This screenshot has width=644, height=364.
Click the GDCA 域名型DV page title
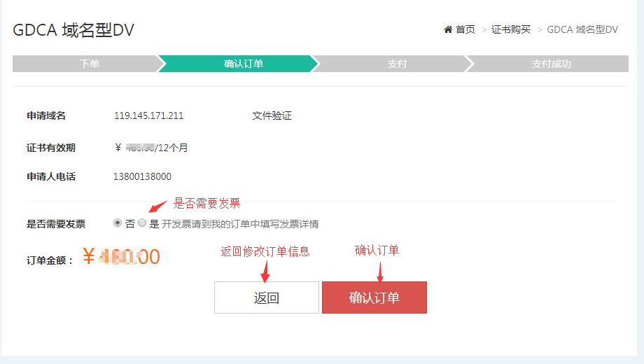[73, 30]
